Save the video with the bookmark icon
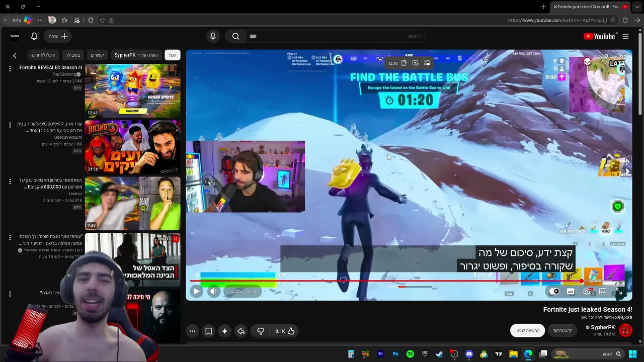Image resolution: width=644 pixels, height=362 pixels. coord(209,331)
